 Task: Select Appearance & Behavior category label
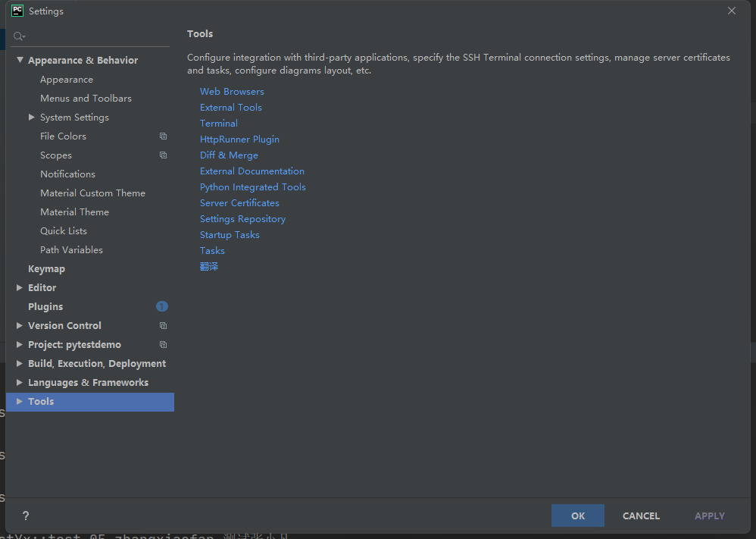point(83,61)
